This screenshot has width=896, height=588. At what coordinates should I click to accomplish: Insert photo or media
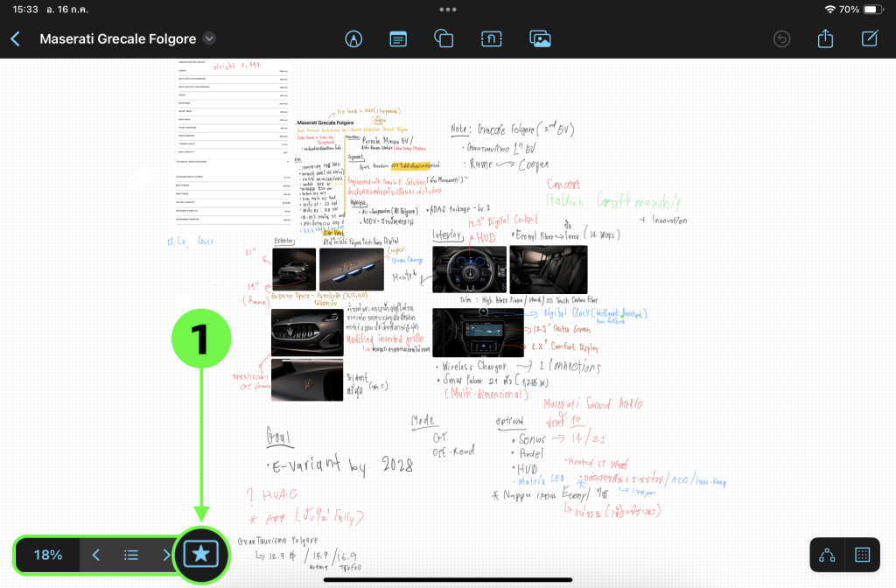tap(540, 39)
